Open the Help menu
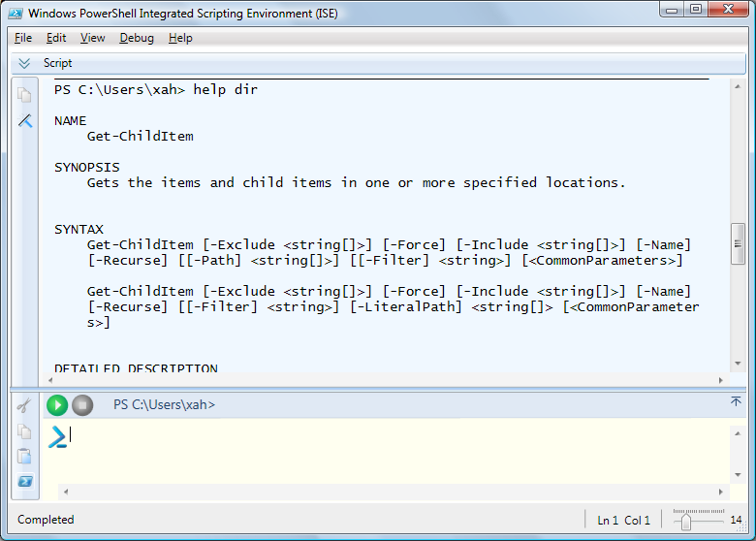The width and height of the screenshot is (756, 541). [x=180, y=38]
